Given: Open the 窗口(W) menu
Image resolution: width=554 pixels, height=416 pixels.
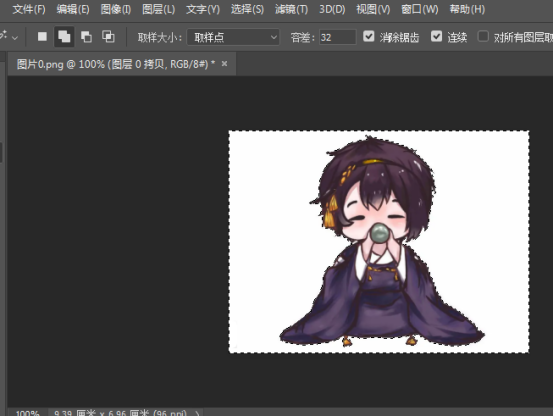Looking at the screenshot, I should click(419, 9).
